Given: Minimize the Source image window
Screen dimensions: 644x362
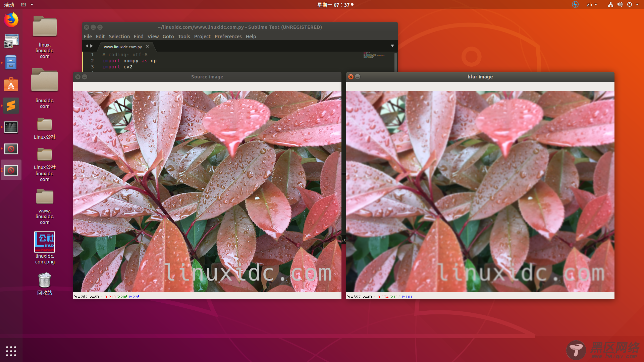Looking at the screenshot, I should click(x=85, y=77).
